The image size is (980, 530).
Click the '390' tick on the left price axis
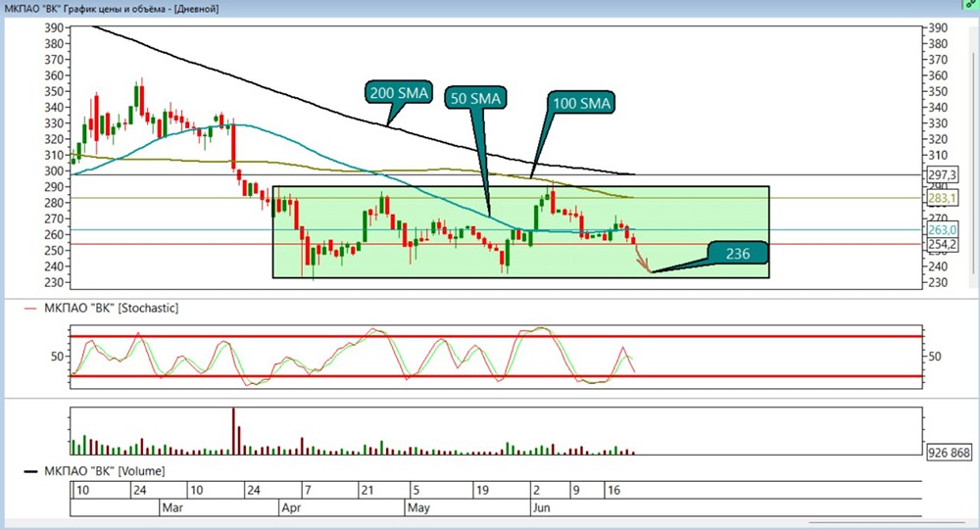tap(54, 27)
